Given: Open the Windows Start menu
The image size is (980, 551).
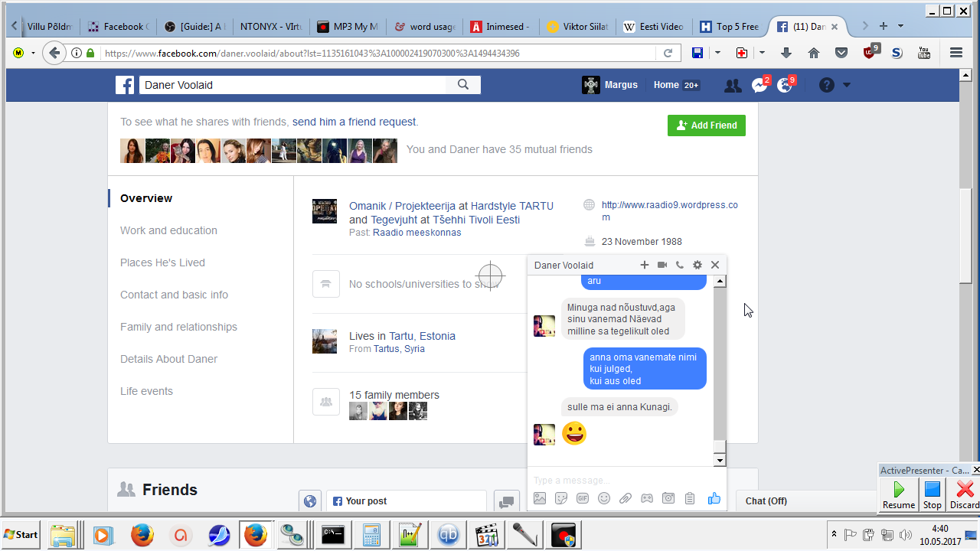Looking at the screenshot, I should 21,535.
